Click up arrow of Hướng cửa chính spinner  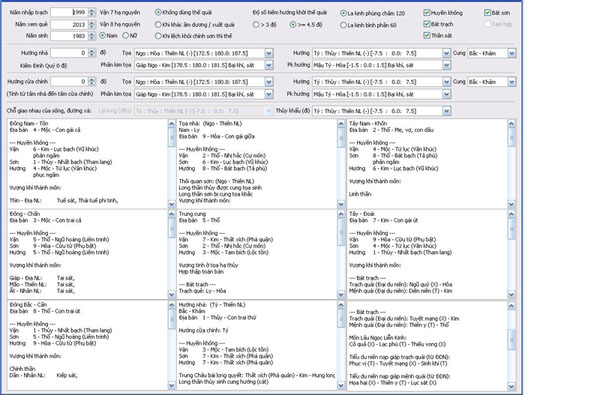[92, 79]
